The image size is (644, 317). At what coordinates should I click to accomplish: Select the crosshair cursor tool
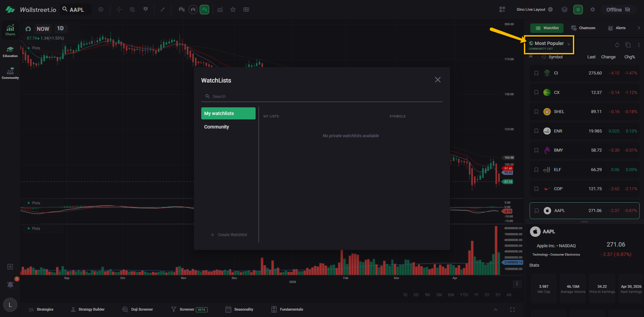coord(119,10)
